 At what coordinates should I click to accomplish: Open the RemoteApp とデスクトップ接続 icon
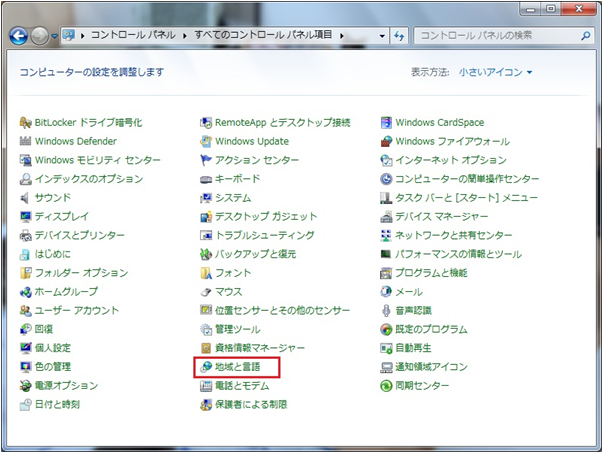206,123
